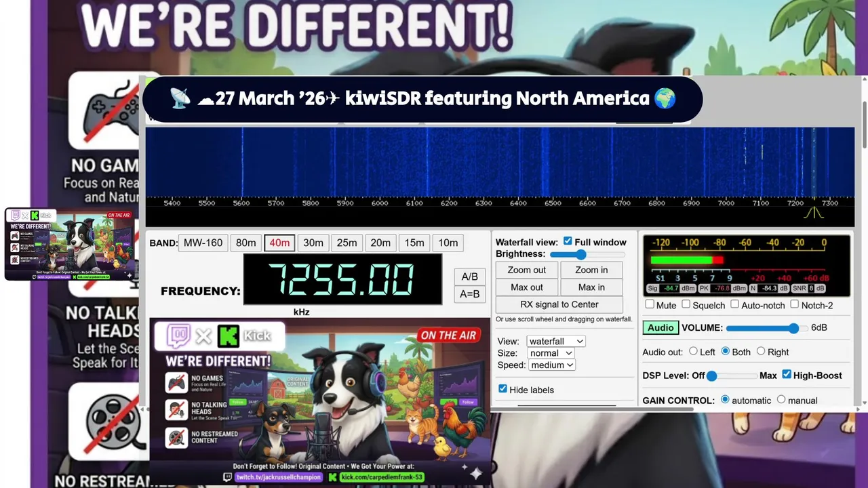This screenshot has width=868, height=488.
Task: Click the PK -76.8 dBm readout
Action: 723,288
